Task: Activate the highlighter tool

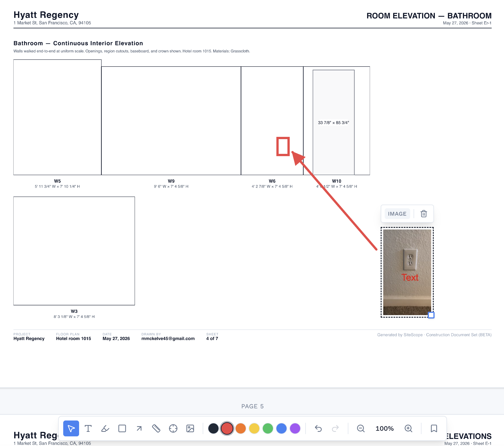Action: [x=105, y=428]
